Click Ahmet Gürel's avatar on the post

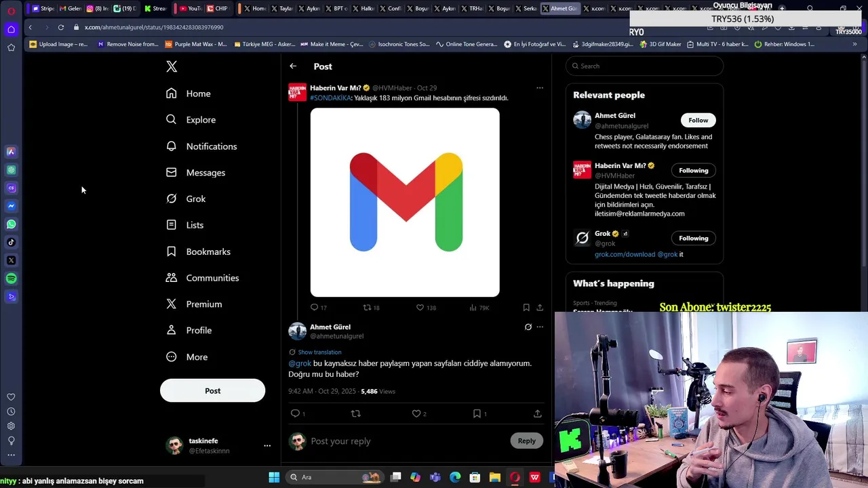click(x=298, y=331)
